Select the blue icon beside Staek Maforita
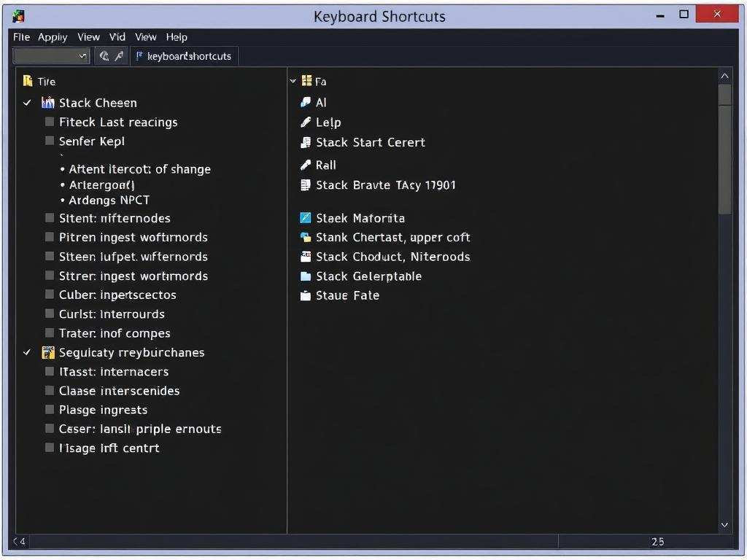This screenshot has height=560, width=747. [306, 218]
